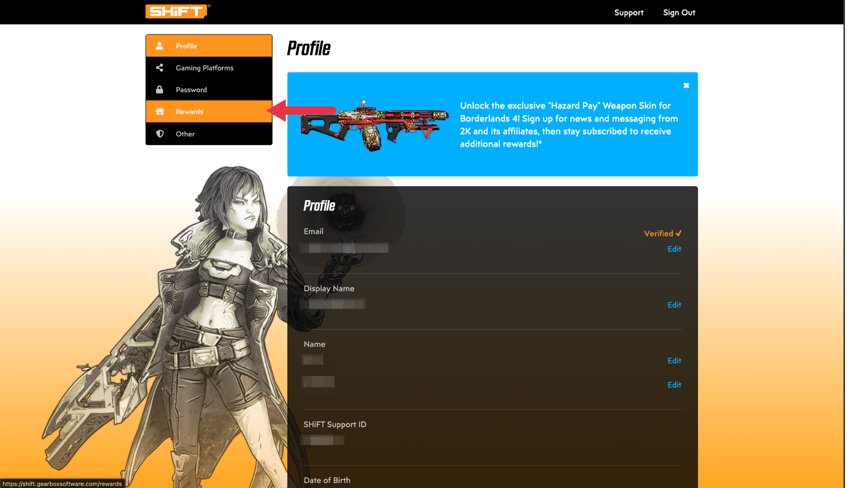Open the Support link in header
868x488 pixels.
click(x=629, y=13)
